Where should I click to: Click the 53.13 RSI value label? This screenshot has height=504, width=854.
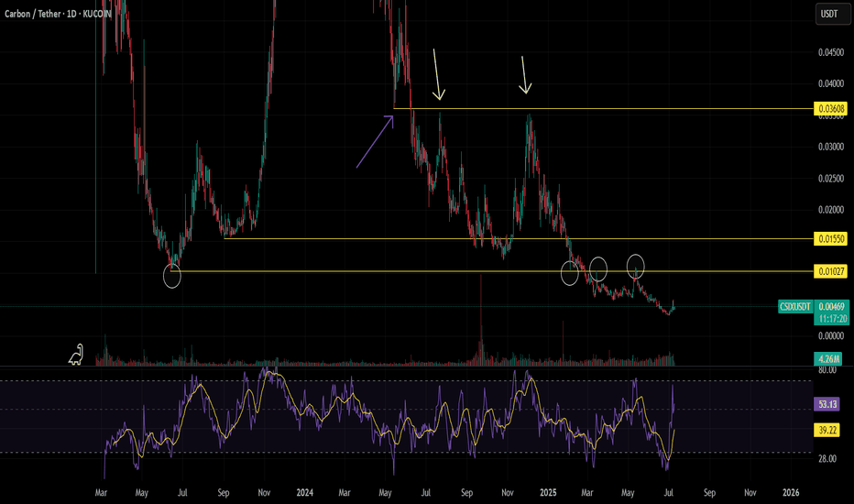point(827,404)
